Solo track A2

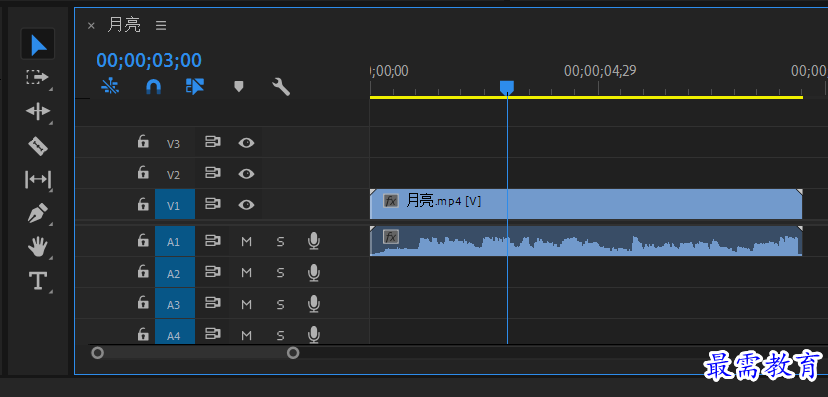click(280, 273)
